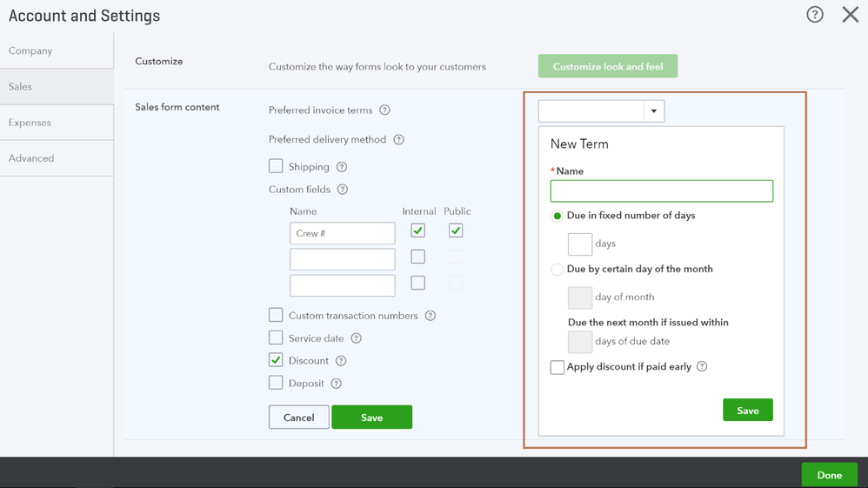This screenshot has width=868, height=488.
Task: Tick Apply discount if paid early
Action: pos(558,368)
